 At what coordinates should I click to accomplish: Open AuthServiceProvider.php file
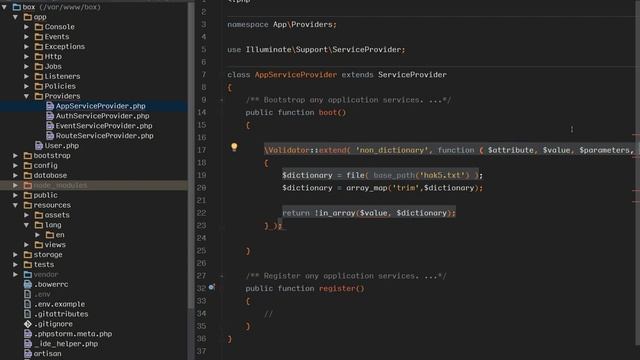[x=102, y=116]
